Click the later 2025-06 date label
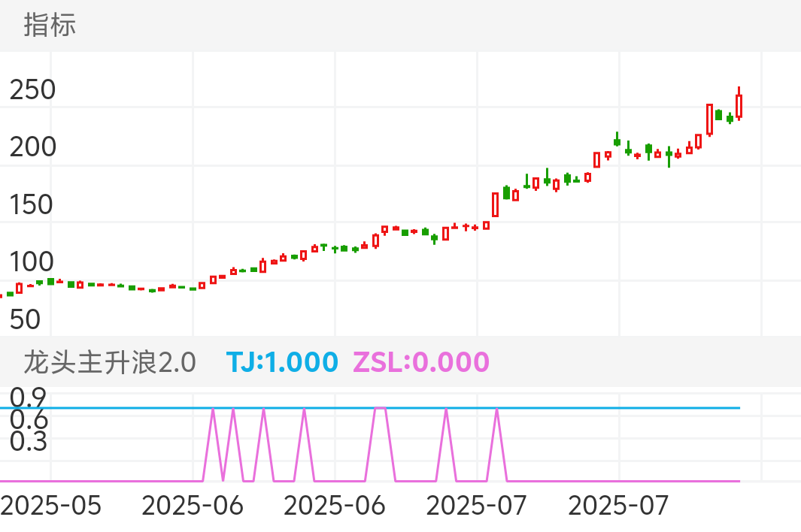Image resolution: width=801 pixels, height=532 pixels. click(x=335, y=506)
